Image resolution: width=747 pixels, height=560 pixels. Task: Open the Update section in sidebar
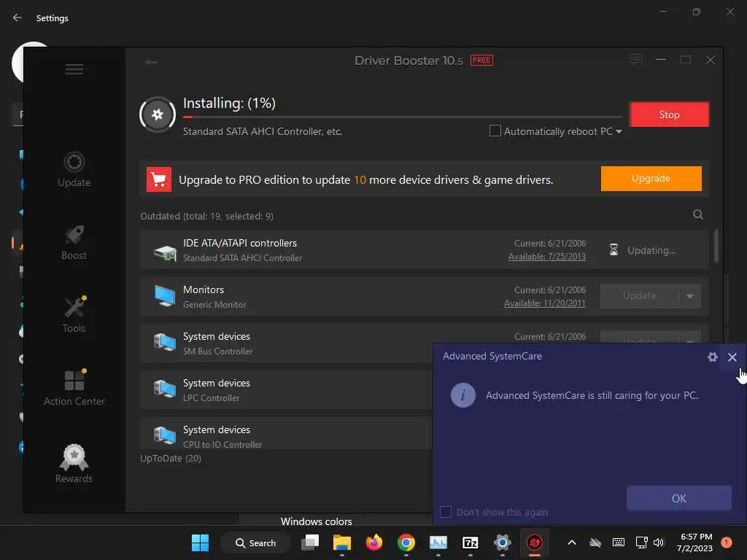[x=74, y=169]
